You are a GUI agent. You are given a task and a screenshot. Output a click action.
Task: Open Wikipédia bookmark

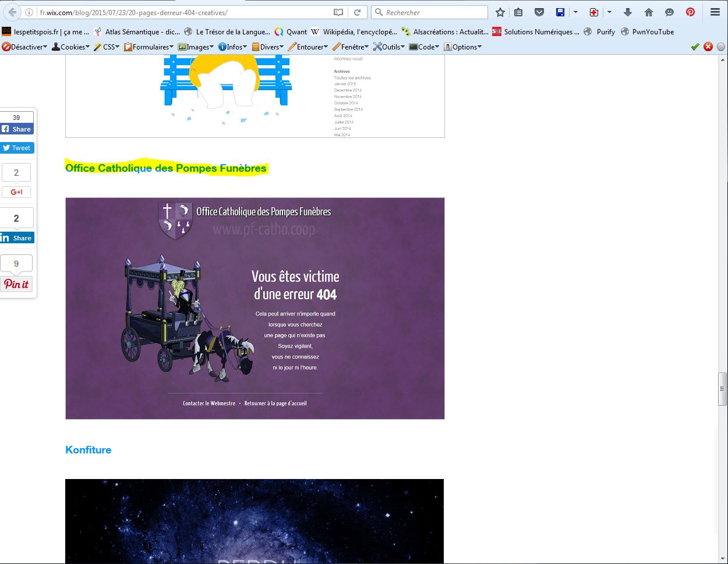click(x=354, y=32)
